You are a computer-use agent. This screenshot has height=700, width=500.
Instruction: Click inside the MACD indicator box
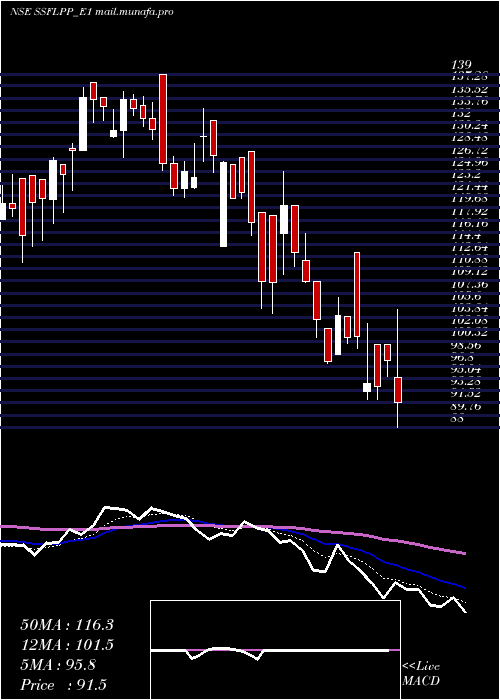[x=275, y=650]
